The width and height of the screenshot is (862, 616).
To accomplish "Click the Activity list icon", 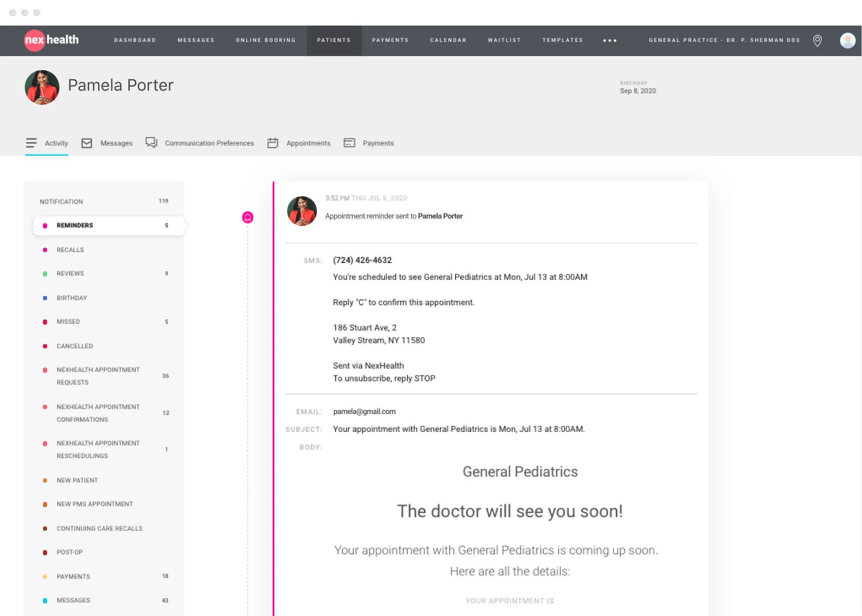I will tap(31, 143).
